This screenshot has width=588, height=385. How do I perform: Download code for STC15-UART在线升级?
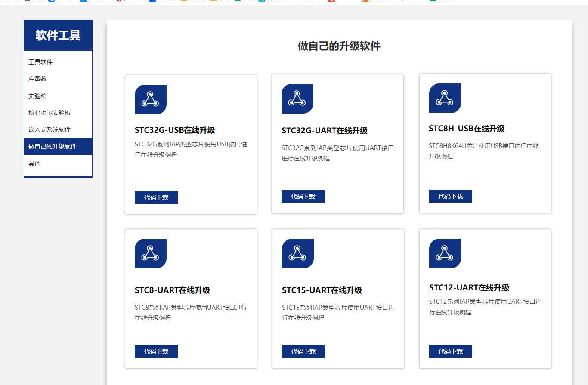tap(303, 351)
